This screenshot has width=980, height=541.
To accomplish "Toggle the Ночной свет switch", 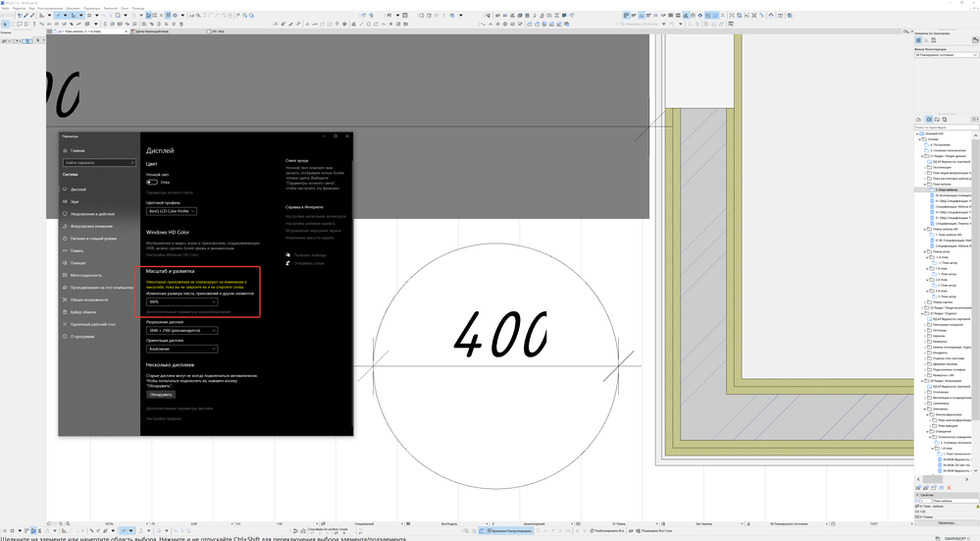I will click(152, 182).
